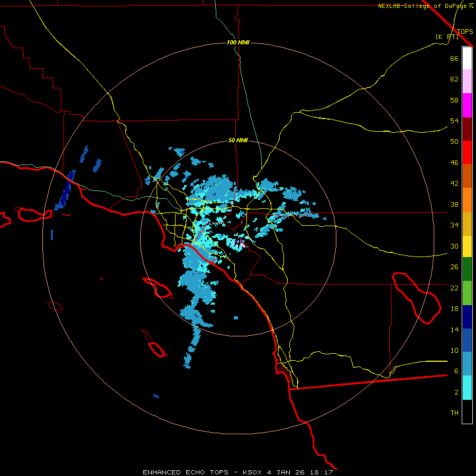The image size is (476, 476).
Task: Click the '46' legend value
Action: [454, 163]
